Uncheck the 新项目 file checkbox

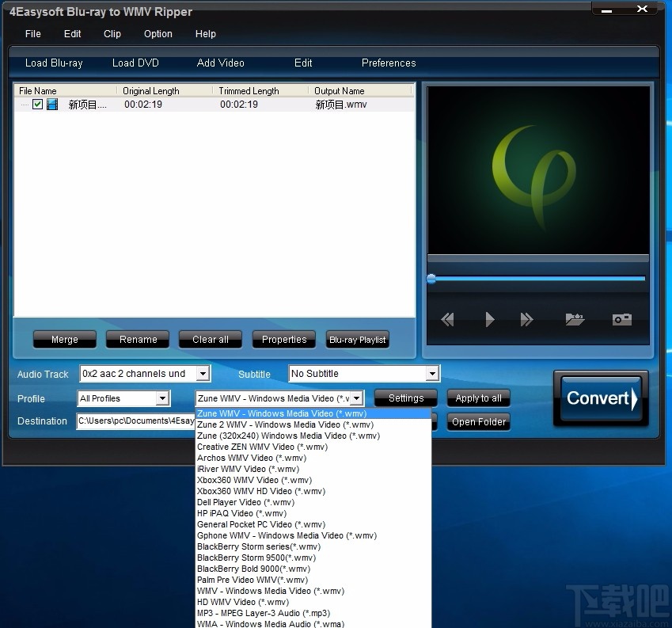click(x=37, y=104)
